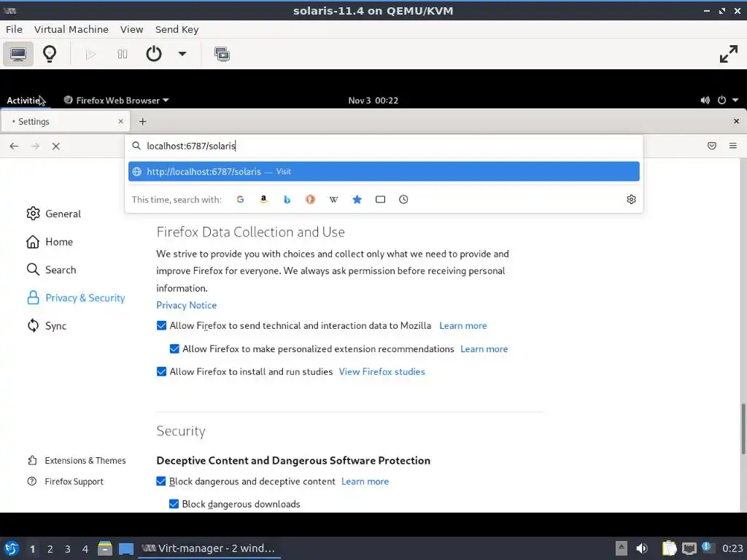Search this time with Amazon
The width and height of the screenshot is (747, 560).
(x=263, y=200)
